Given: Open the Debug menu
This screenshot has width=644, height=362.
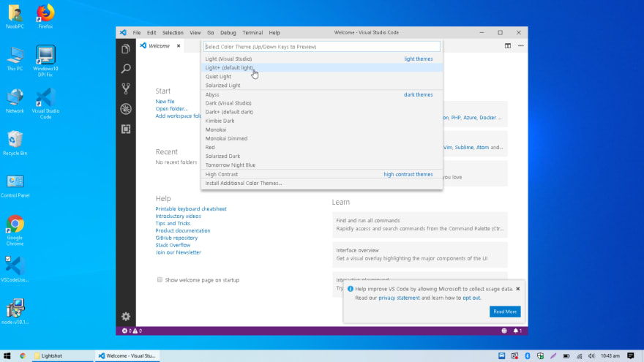Looking at the screenshot, I should coord(228,32).
